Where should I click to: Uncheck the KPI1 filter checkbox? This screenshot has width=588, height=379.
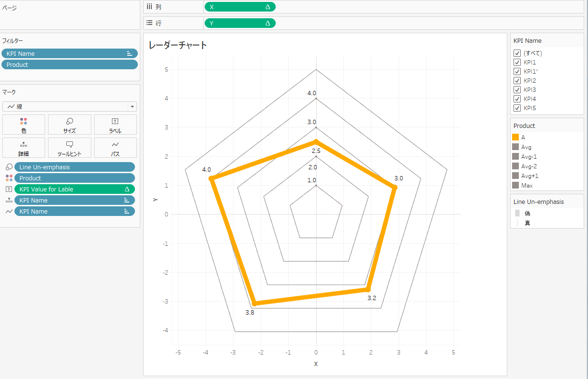pos(517,63)
